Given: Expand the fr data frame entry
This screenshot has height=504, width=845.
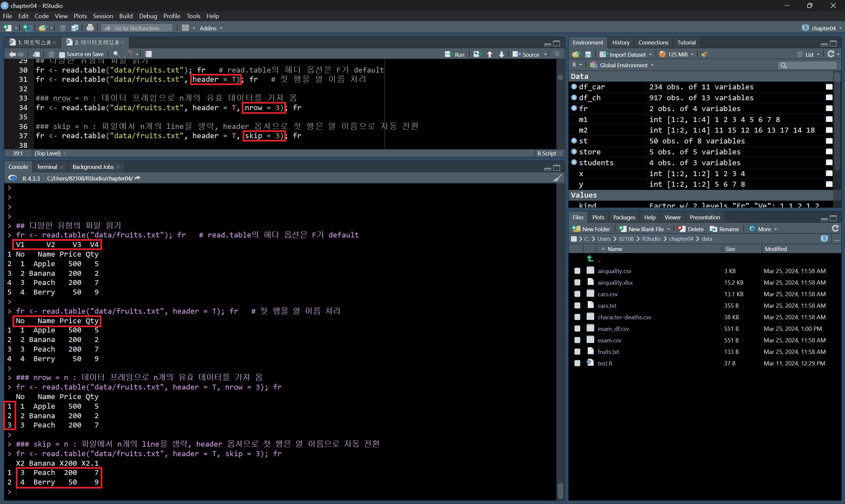Looking at the screenshot, I should click(574, 108).
